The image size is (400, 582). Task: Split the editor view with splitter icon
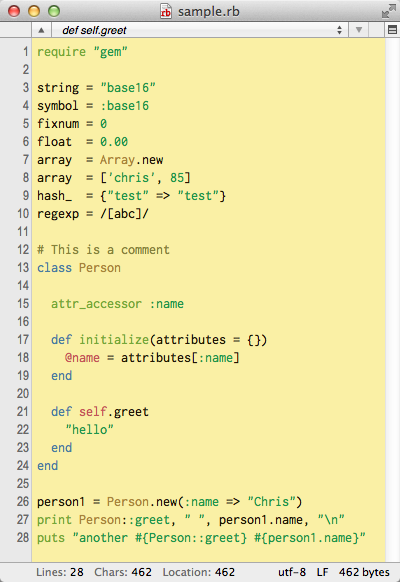pos(392,30)
